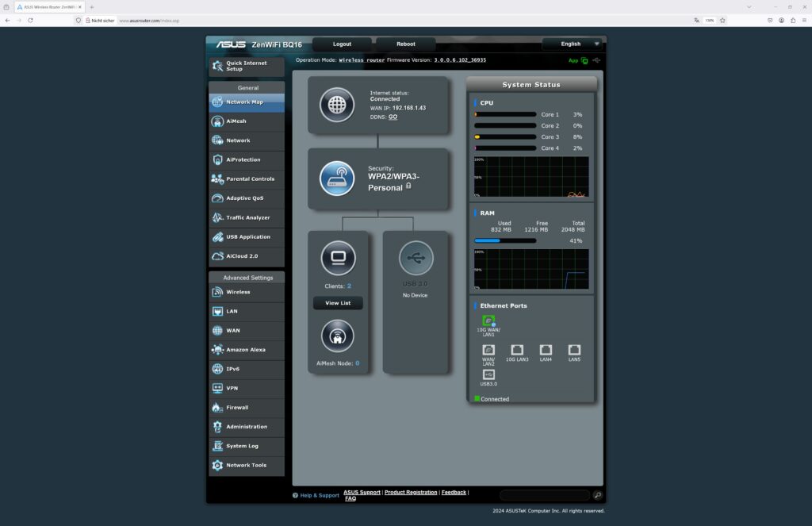Viewport: 812px width, 526px height.
Task: Click the Traffic Analyzer icon
Action: tap(217, 217)
